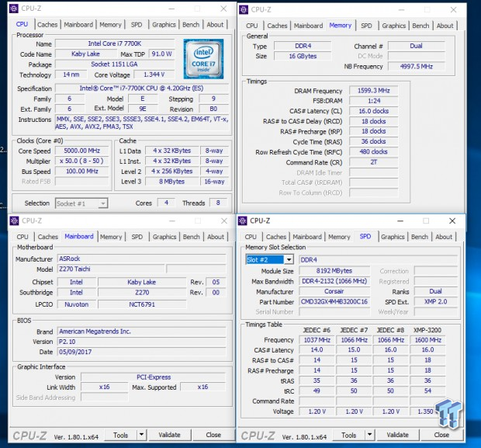The height and width of the screenshot is (448, 481).
Task: Open Memory tab in the SPD window
Action: [x=339, y=237]
